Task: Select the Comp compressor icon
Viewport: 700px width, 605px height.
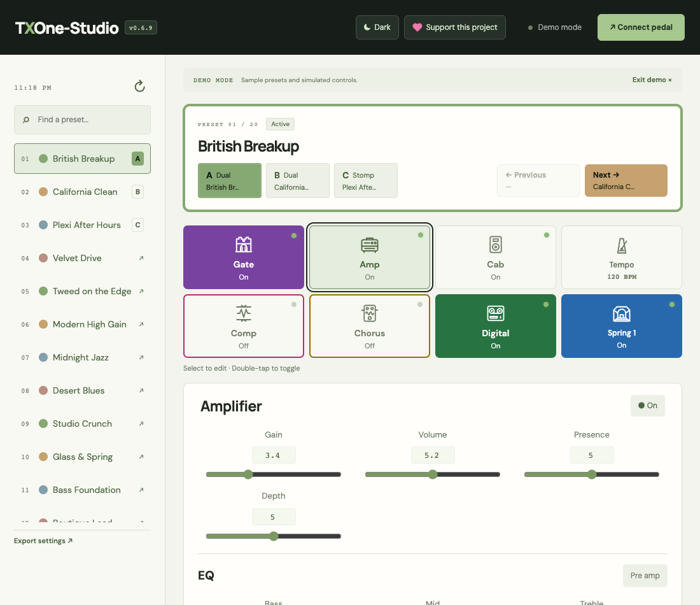Action: pyautogui.click(x=244, y=313)
